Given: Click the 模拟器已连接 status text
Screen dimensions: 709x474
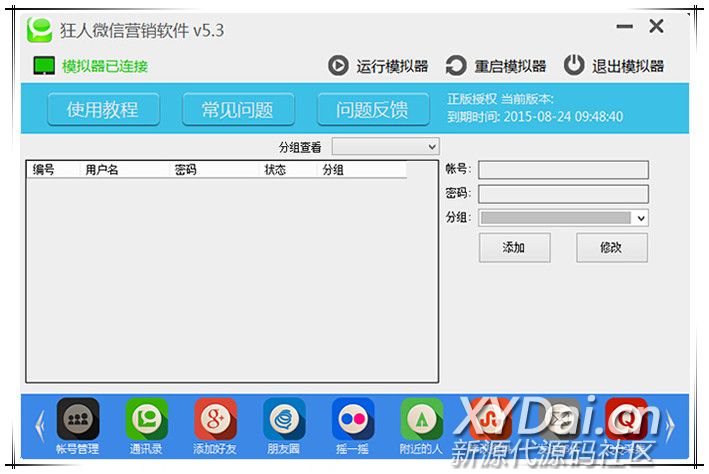Looking at the screenshot, I should [105, 66].
